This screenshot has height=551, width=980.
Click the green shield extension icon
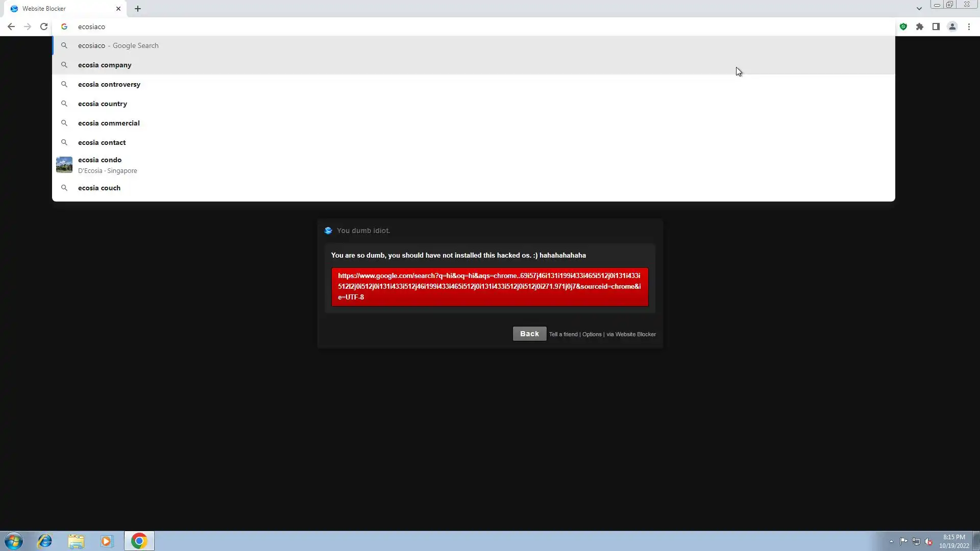pos(903,27)
